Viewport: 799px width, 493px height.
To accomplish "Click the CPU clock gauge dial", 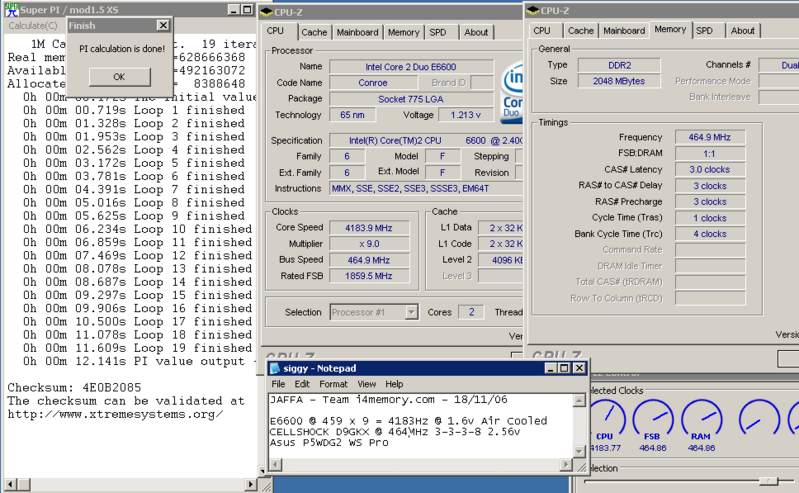I will [x=607, y=418].
